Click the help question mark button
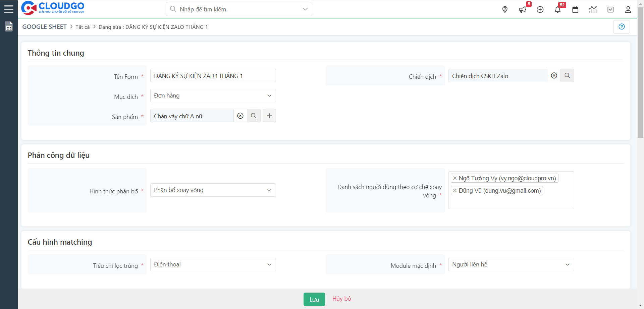 (622, 27)
